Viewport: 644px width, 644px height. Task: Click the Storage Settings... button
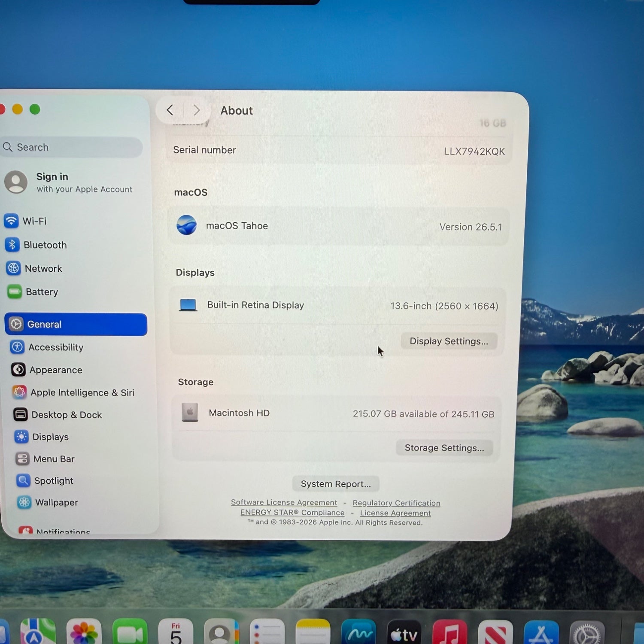(x=444, y=448)
